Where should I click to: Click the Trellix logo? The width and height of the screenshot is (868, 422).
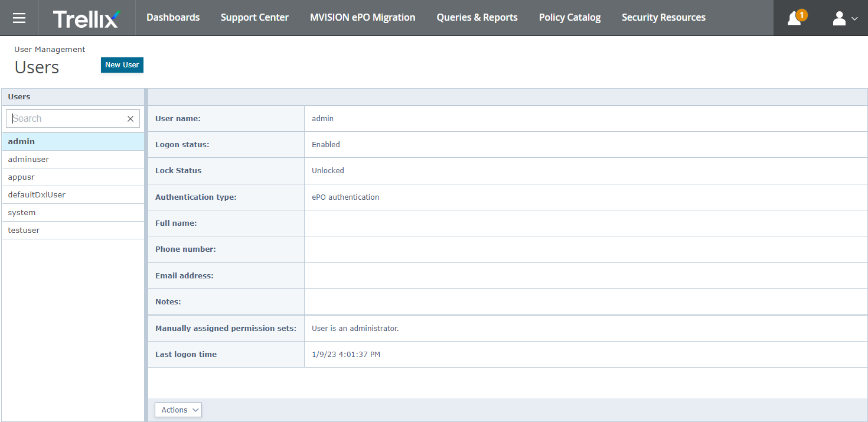point(87,18)
